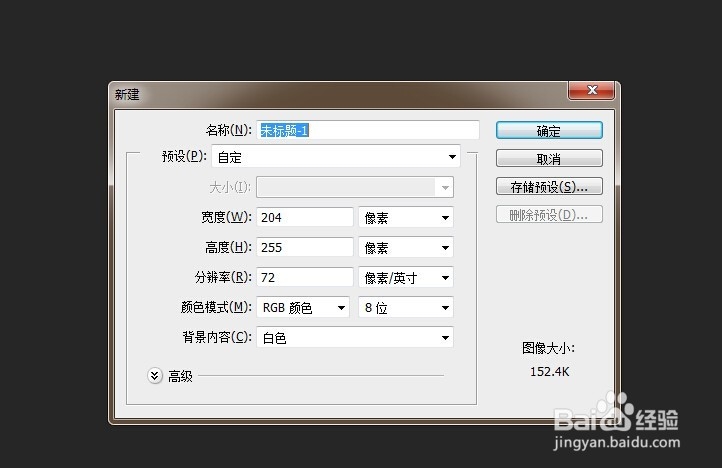This screenshot has height=468, width=722.
Task: Click the 宽度 input showing 204
Action: 304,217
